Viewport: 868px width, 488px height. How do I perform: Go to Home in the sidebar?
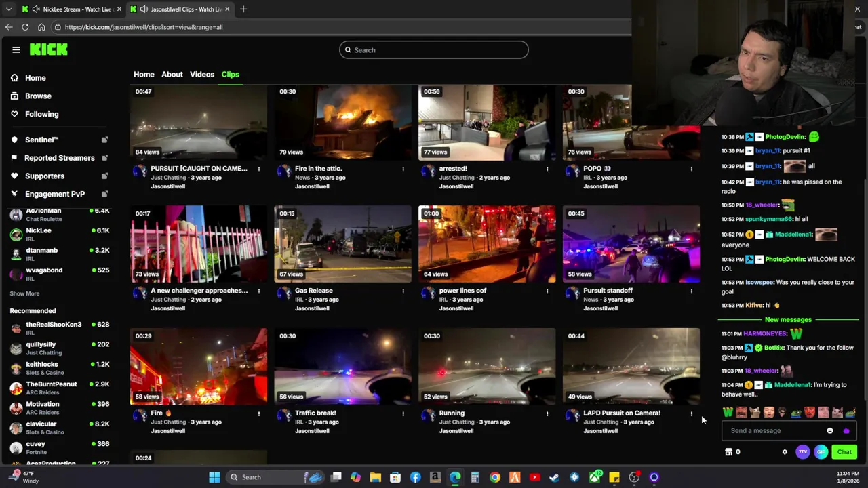coord(35,78)
